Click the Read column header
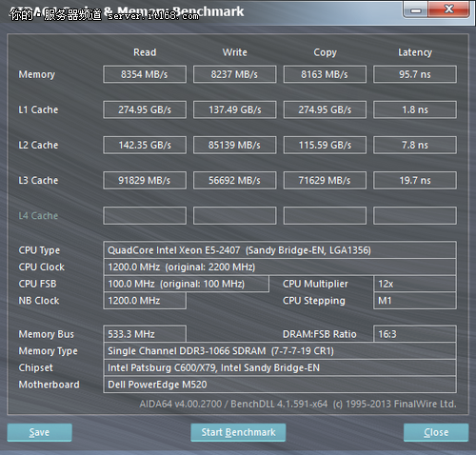Screen dimensions: 476x455 145,52
